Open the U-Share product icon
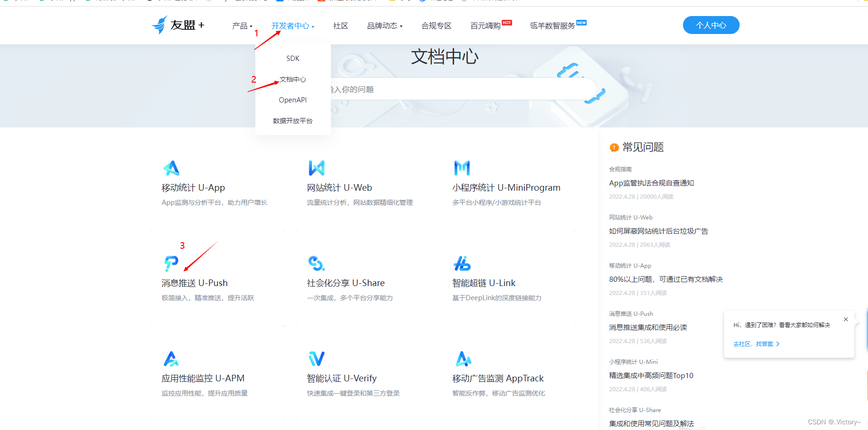The image size is (868, 430). coord(316,263)
